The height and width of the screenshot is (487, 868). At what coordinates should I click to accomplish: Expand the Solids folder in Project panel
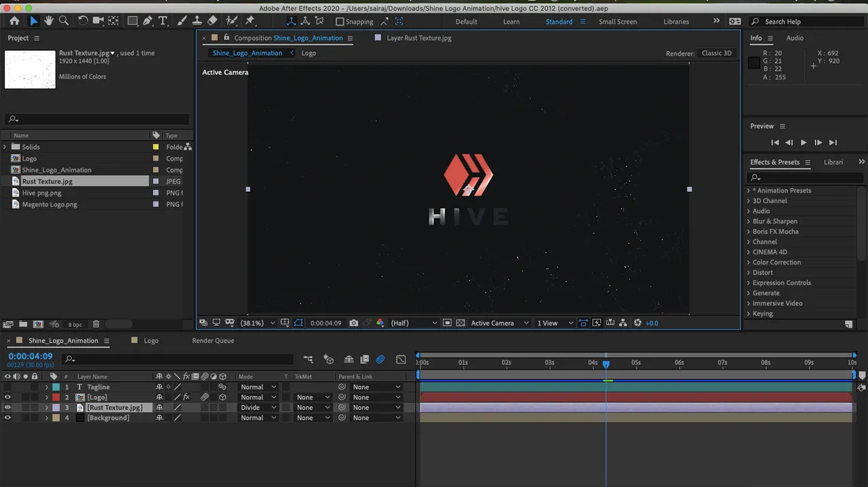[x=5, y=147]
